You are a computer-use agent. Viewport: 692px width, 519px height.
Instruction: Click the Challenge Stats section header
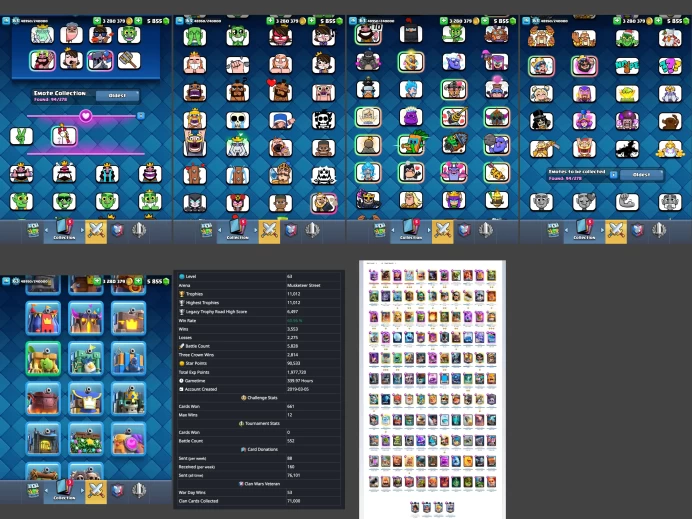[259, 398]
